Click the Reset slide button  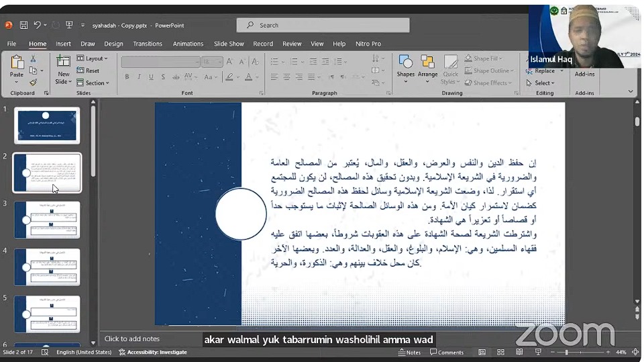pos(88,71)
